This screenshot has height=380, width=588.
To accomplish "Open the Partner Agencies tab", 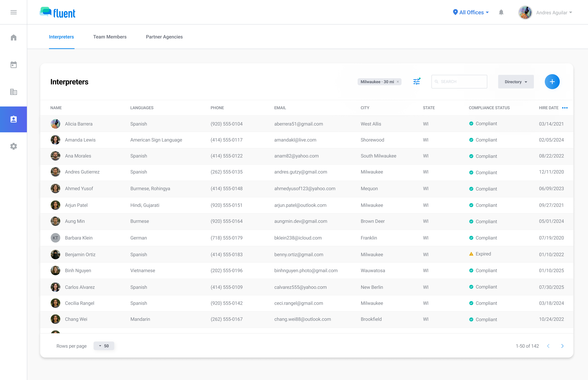I will 164,37.
